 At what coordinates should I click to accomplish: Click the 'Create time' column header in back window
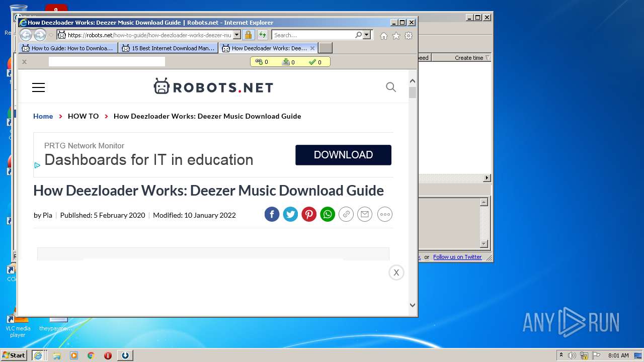pyautogui.click(x=461, y=58)
